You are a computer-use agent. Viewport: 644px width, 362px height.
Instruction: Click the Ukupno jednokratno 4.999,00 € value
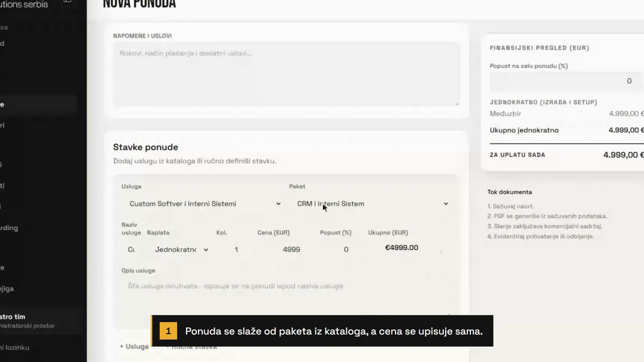click(x=626, y=130)
